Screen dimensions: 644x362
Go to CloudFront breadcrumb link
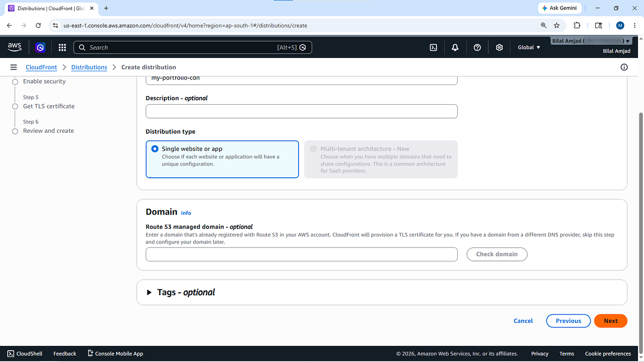point(41,67)
